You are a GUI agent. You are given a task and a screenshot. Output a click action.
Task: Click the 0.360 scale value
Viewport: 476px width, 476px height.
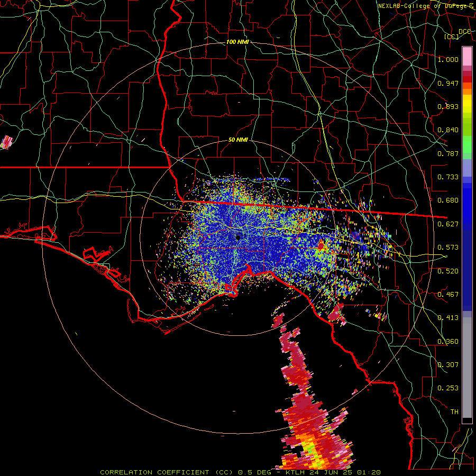point(448,342)
